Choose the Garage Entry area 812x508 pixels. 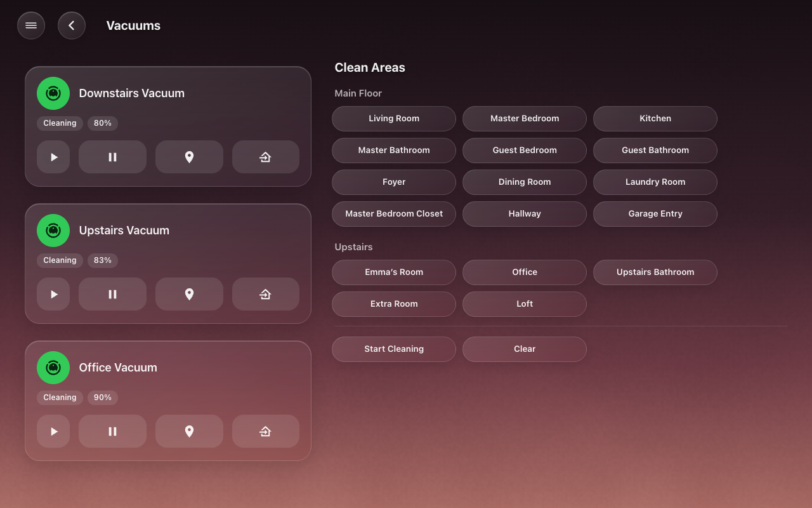(655, 214)
